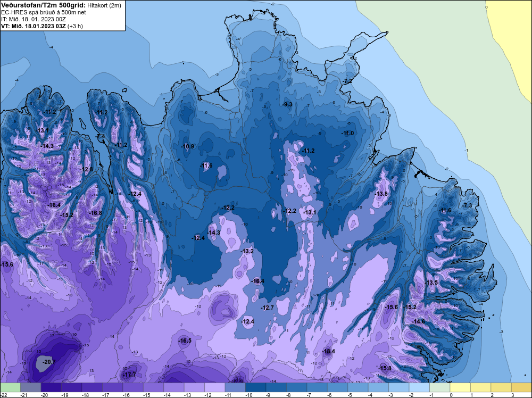Click the -4 light blue legend swatch
The height and width of the screenshot is (398, 532).
[x=378, y=387]
